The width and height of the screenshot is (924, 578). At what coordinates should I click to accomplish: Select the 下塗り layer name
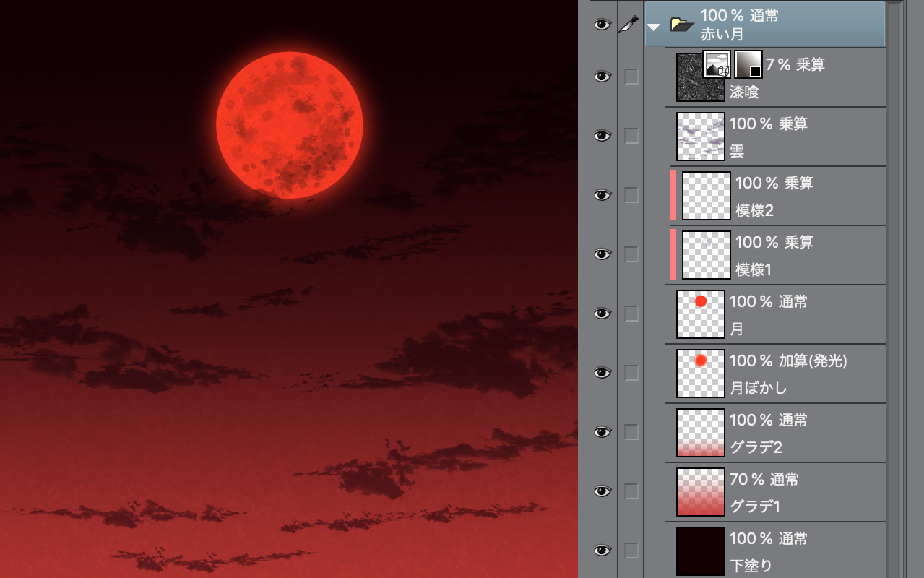point(751,566)
